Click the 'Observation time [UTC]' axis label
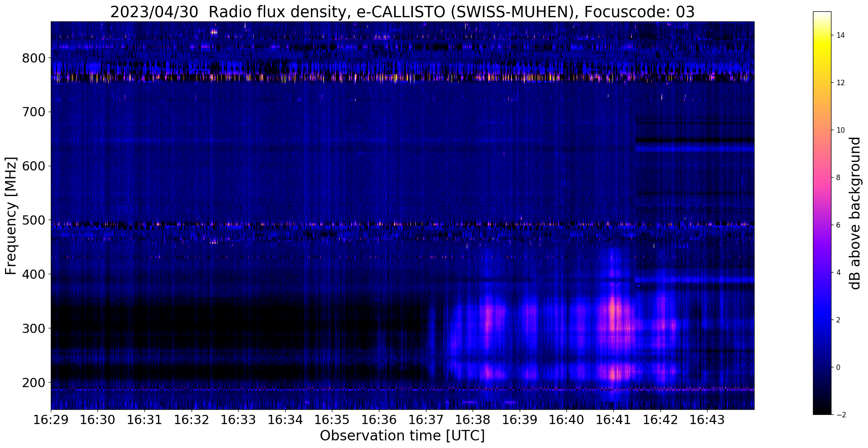The width and height of the screenshot is (868, 448). pyautogui.click(x=402, y=435)
